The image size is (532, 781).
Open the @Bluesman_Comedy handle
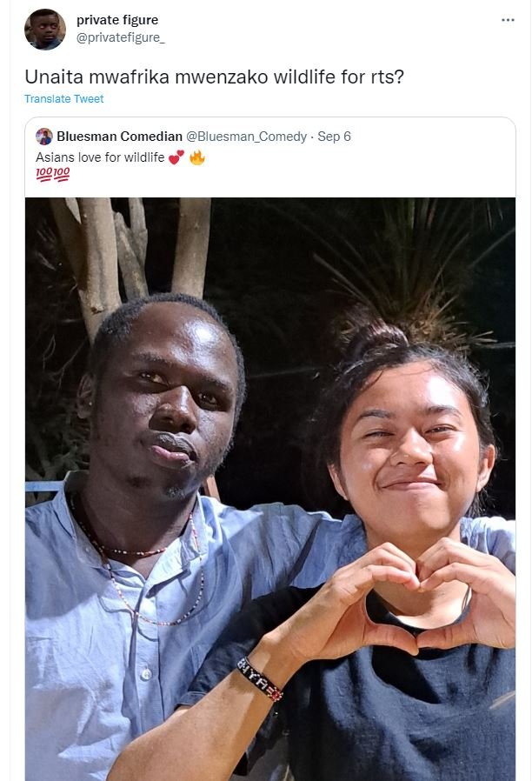click(x=246, y=137)
